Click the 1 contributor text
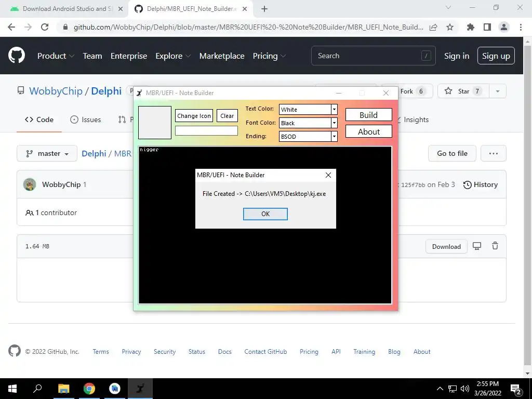 [56, 212]
